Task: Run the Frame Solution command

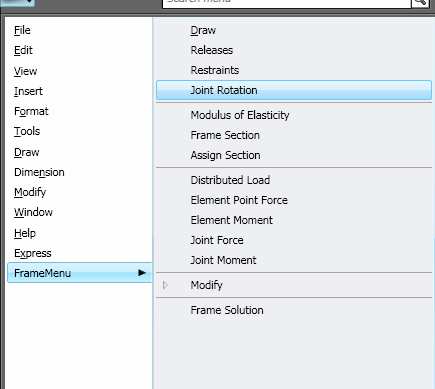Action: pos(227,310)
